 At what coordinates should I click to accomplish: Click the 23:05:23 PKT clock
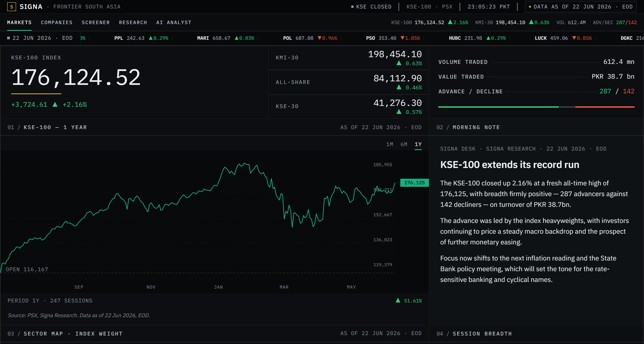pos(489,7)
